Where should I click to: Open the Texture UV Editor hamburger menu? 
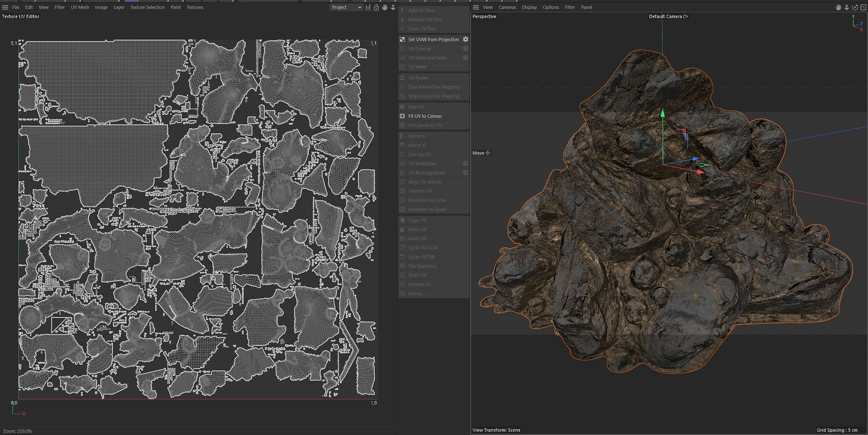[5, 8]
